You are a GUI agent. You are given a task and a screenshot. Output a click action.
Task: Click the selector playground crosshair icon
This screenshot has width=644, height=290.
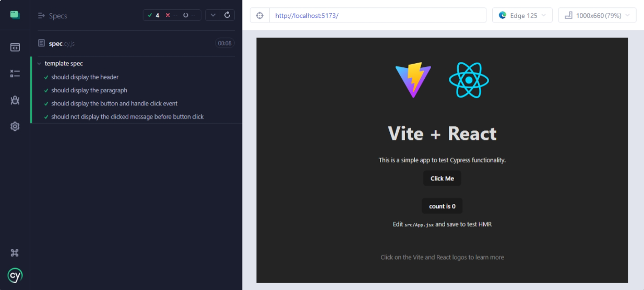click(x=259, y=16)
